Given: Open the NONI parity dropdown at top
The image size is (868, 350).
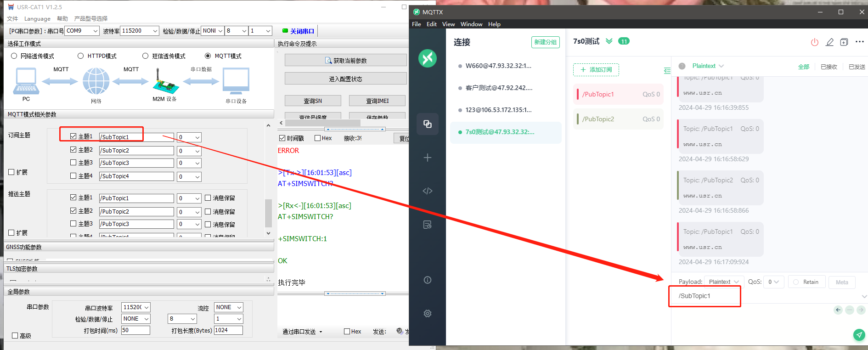Looking at the screenshot, I should [x=213, y=31].
